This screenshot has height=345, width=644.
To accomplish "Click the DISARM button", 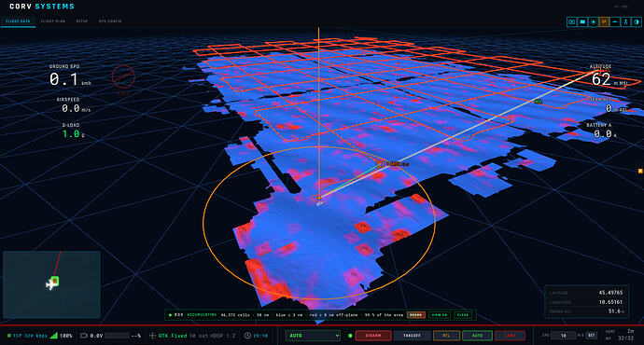I will click(373, 336).
